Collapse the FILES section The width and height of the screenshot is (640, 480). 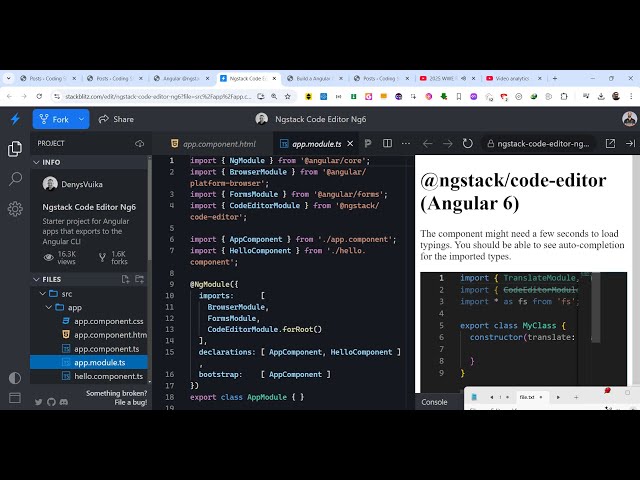(x=36, y=279)
